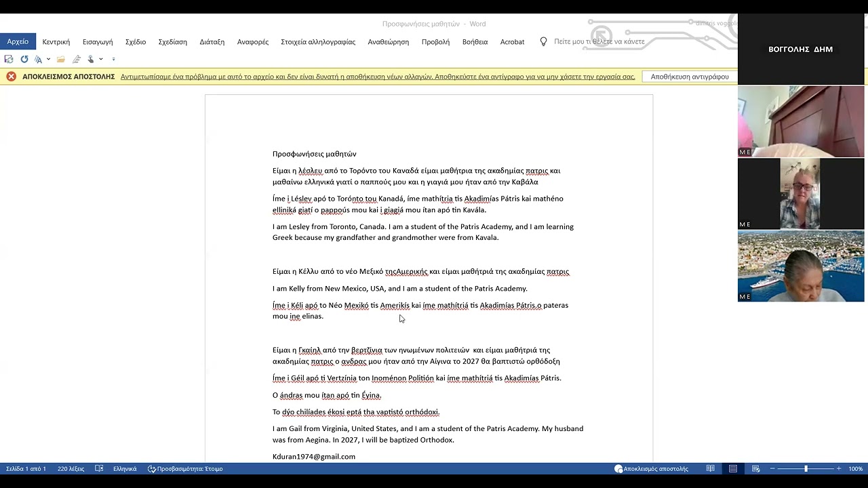Click the lightbulb Tell Me icon
Image resolution: width=868 pixels, height=488 pixels.
(543, 42)
